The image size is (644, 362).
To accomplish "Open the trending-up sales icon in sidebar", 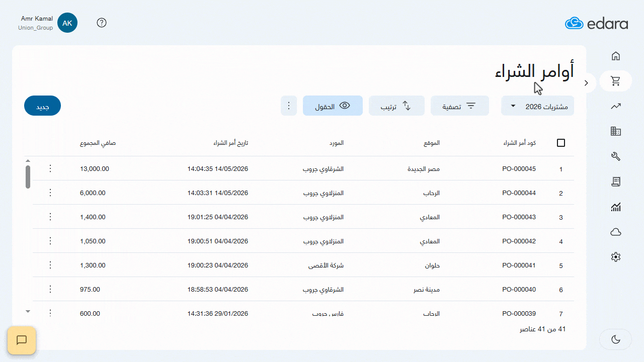I will click(615, 106).
